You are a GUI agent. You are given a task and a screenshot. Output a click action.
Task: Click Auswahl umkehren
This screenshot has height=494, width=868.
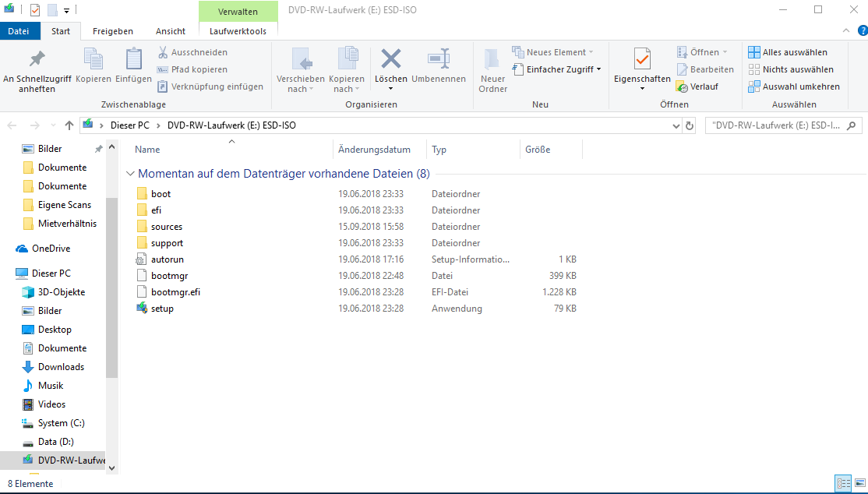tap(794, 86)
